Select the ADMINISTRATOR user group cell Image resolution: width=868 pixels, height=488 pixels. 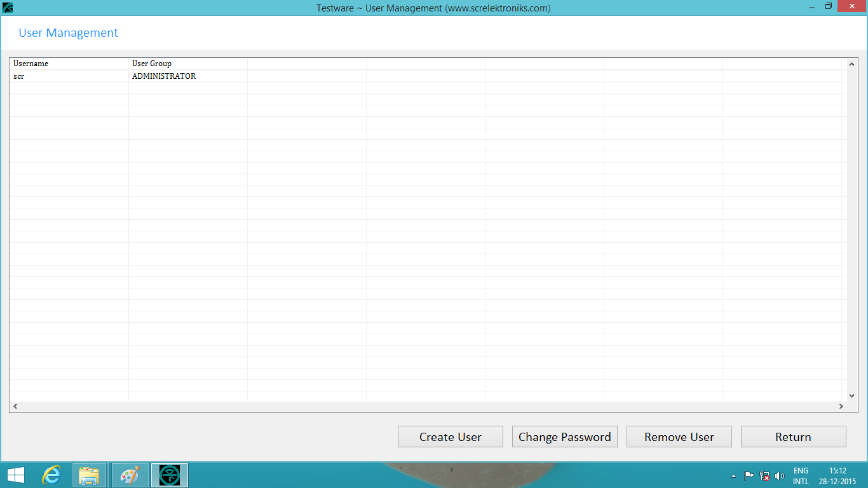point(188,76)
